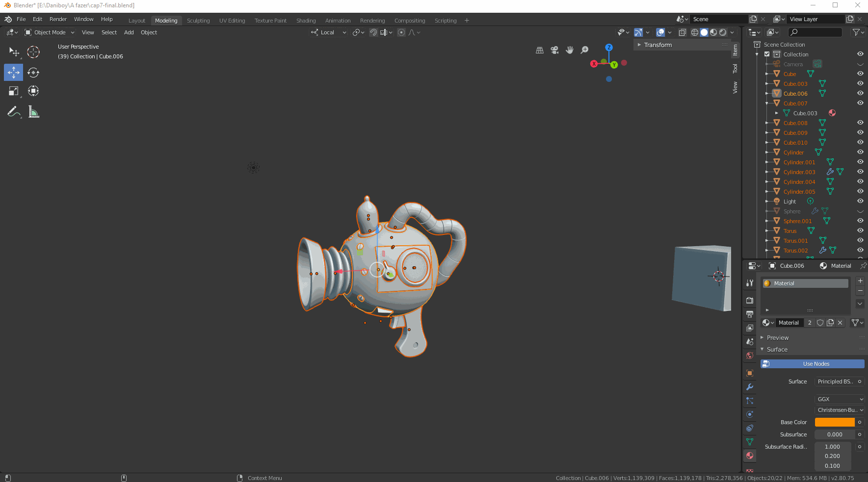The image size is (868, 482).
Task: Open the Object Mode dropdown
Action: [x=50, y=32]
